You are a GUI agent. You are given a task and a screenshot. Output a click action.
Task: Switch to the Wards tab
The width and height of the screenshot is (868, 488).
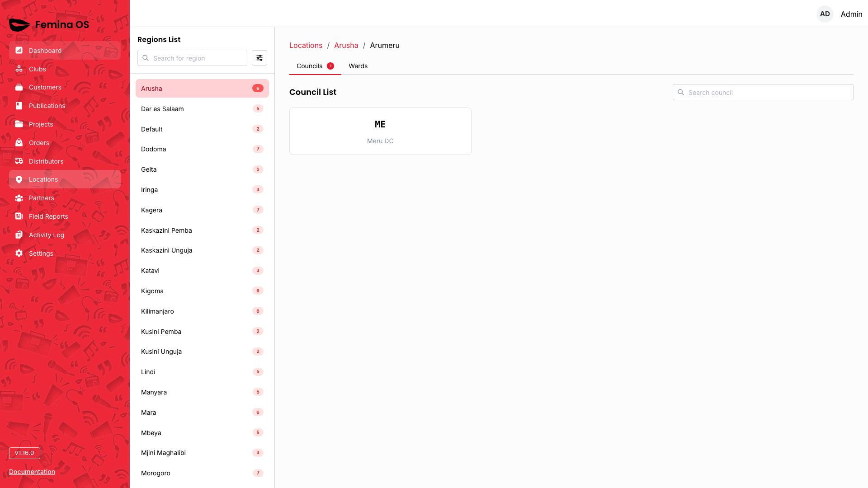(358, 66)
